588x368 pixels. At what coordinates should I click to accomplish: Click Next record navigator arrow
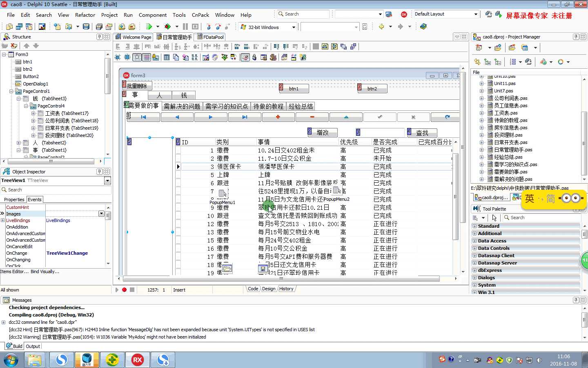pyautogui.click(x=211, y=117)
